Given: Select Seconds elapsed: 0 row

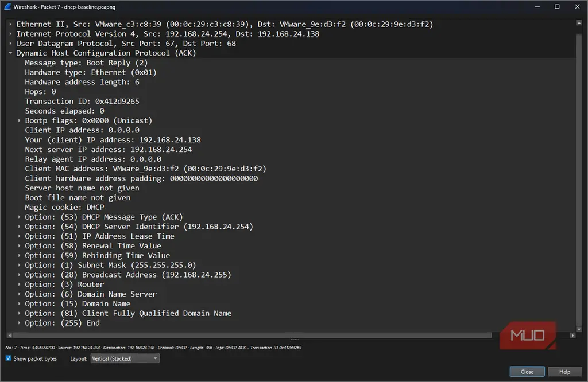Looking at the screenshot, I should [x=64, y=111].
